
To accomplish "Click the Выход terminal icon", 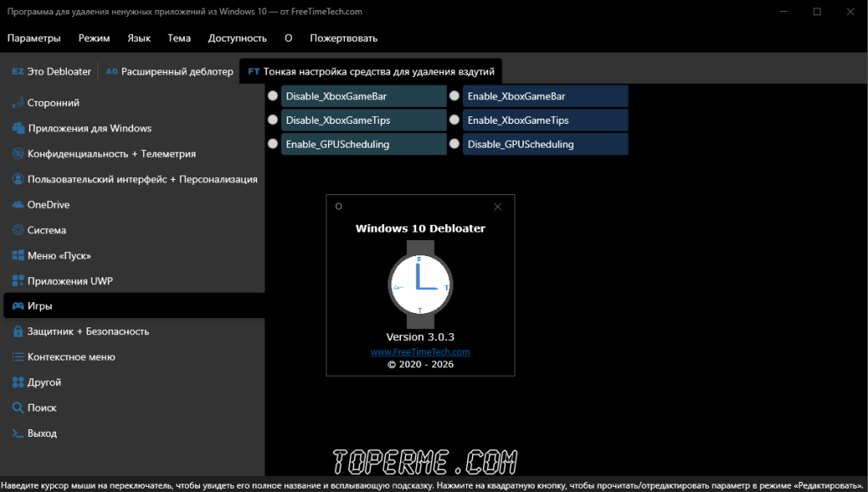I will 18,433.
